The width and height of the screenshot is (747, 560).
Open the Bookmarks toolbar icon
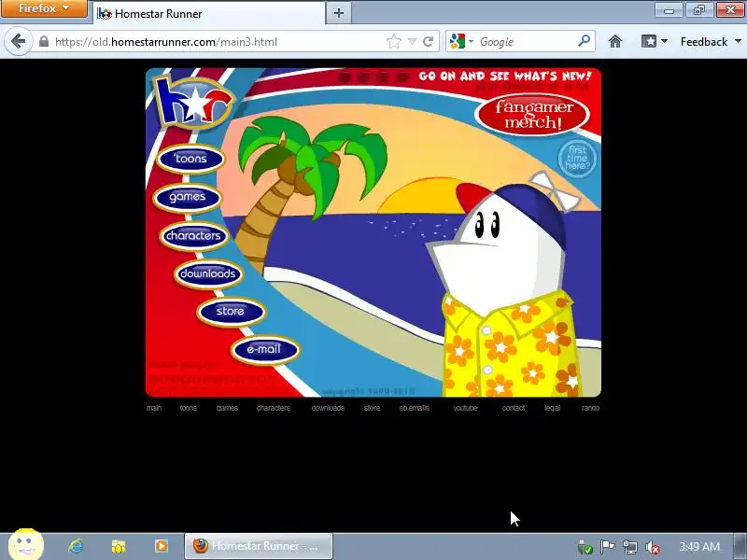click(x=649, y=42)
